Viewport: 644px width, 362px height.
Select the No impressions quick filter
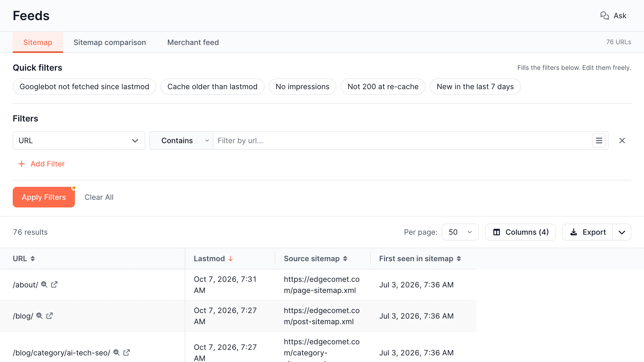coord(302,87)
